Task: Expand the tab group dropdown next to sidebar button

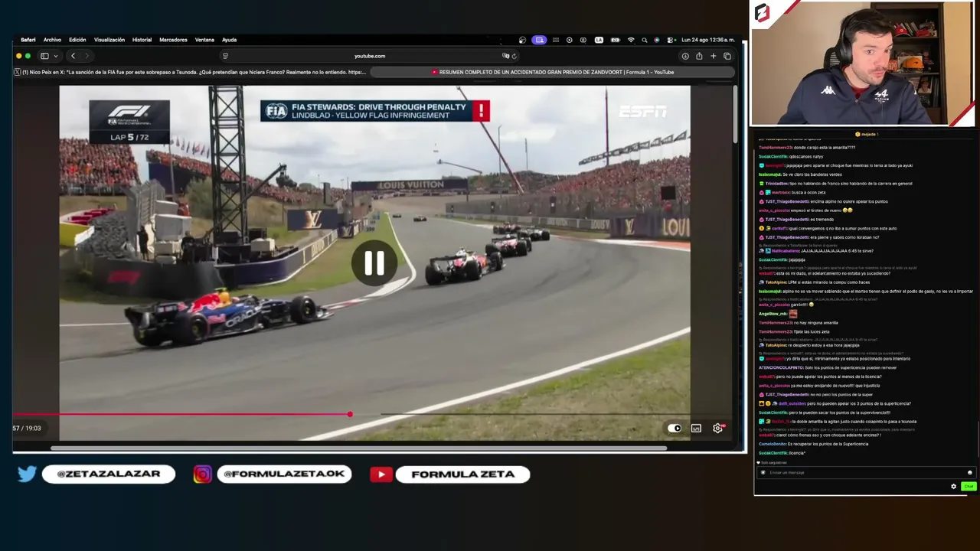Action: point(56,56)
